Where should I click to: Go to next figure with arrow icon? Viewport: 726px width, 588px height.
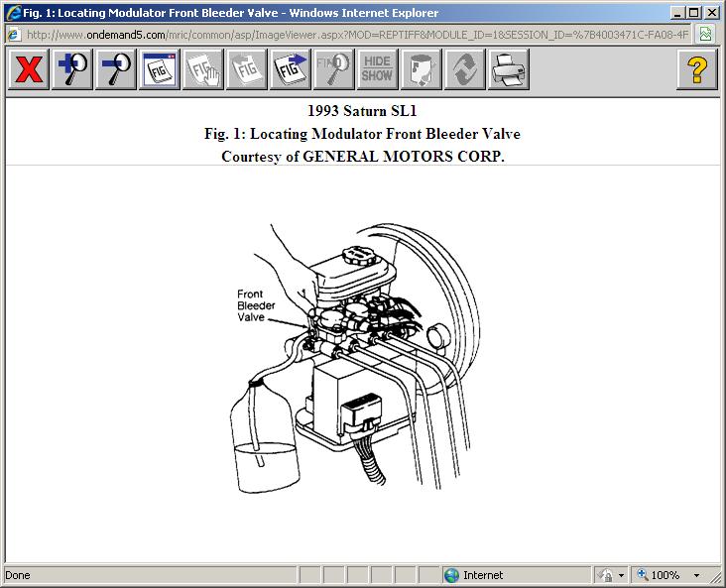pos(291,69)
